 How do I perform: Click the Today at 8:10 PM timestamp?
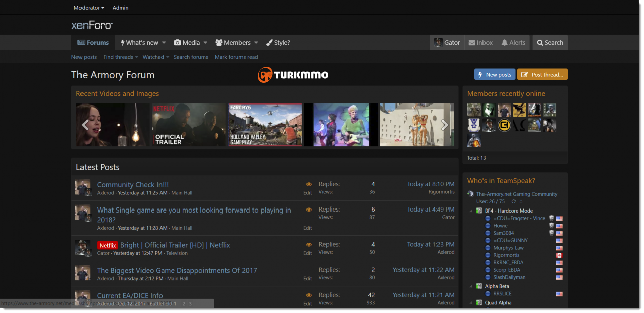(431, 184)
